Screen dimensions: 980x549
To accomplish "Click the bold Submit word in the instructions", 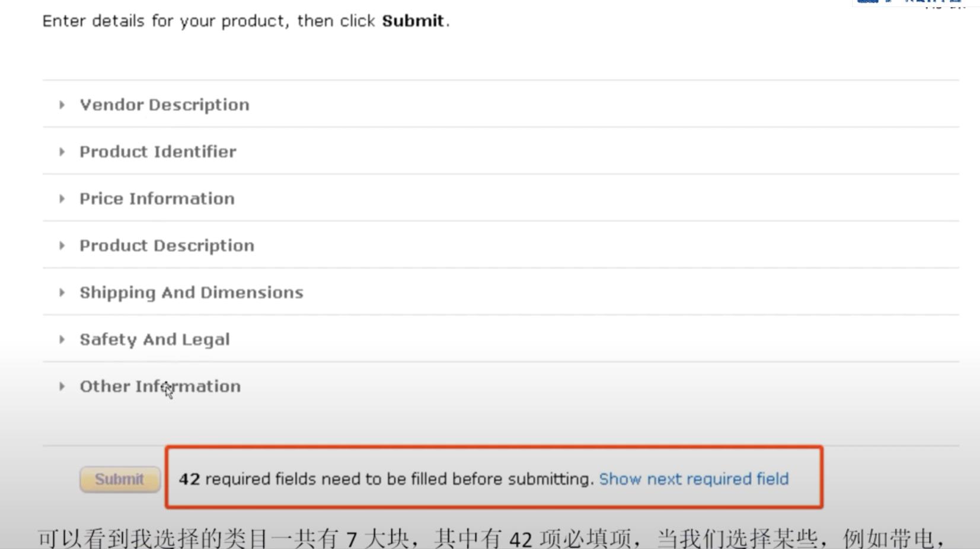I will tap(413, 21).
